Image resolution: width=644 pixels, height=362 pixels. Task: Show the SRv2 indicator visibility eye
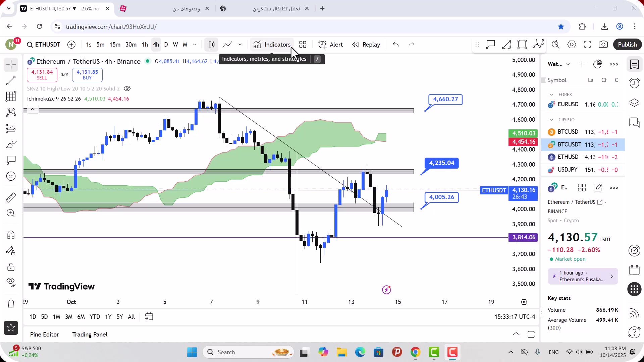[x=127, y=89]
